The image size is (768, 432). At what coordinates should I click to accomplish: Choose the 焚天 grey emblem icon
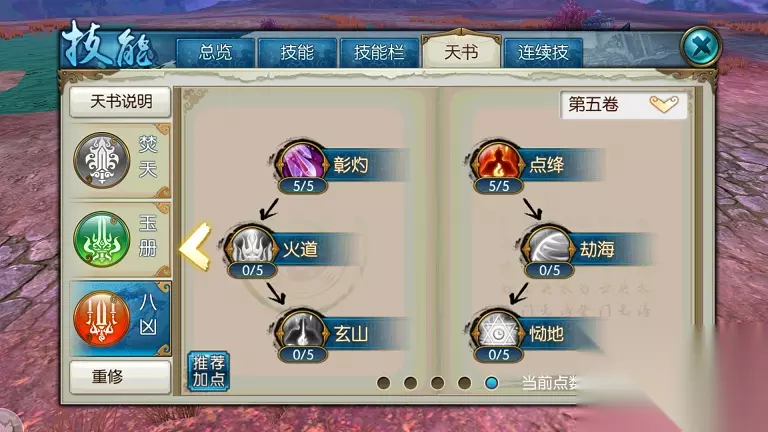[x=102, y=160]
